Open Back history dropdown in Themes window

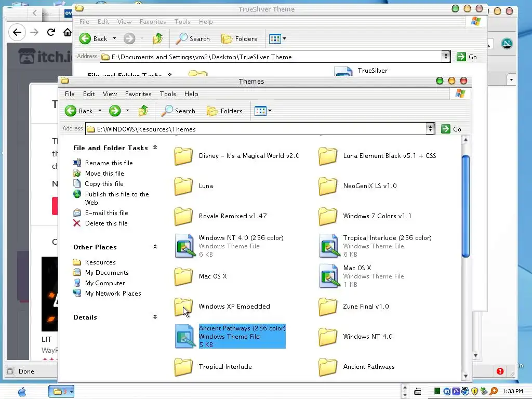pos(100,111)
